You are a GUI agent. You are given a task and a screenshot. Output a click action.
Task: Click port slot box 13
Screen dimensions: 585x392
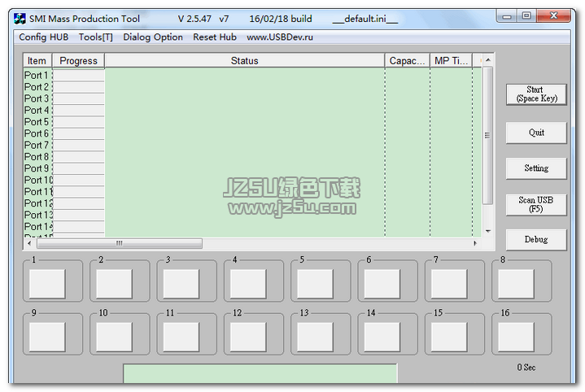pos(315,338)
